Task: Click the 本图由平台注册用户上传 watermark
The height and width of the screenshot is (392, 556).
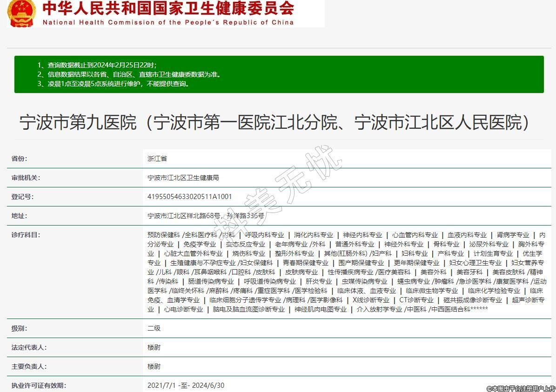Action: click(521, 388)
